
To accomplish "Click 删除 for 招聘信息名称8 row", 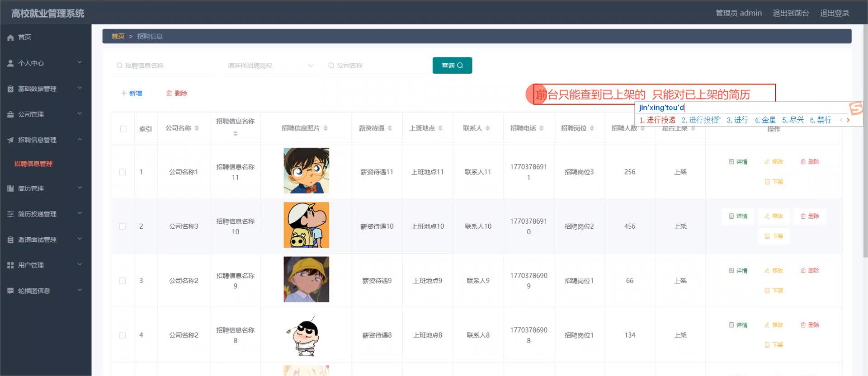I will (x=810, y=325).
